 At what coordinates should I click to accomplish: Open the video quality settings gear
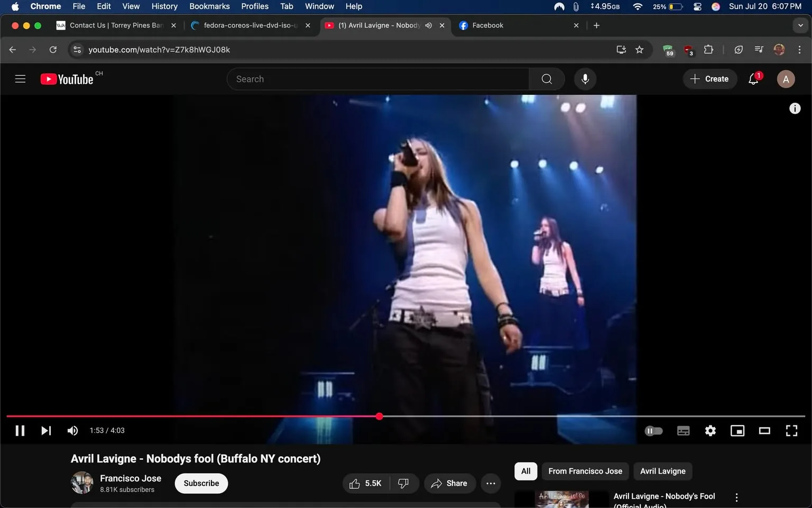[710, 430]
